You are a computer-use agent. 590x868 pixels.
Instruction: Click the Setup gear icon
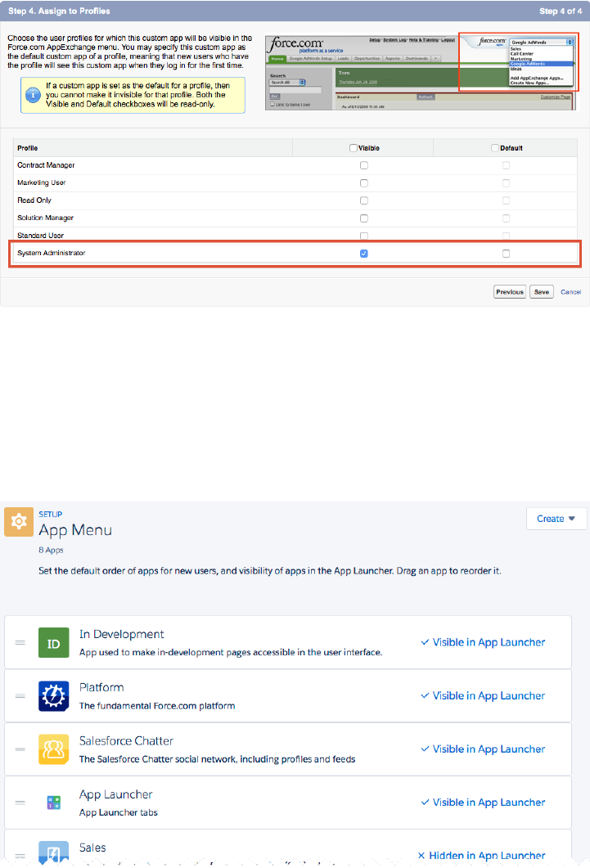coord(19,521)
